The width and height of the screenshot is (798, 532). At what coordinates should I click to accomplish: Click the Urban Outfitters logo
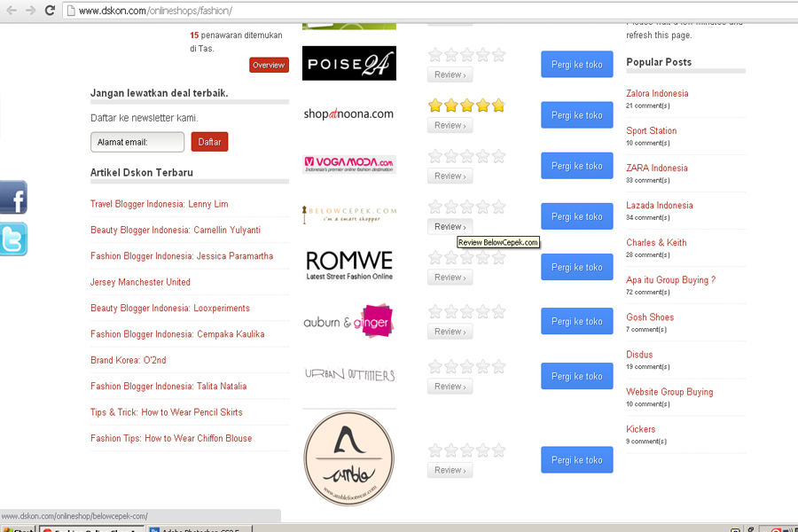pyautogui.click(x=349, y=375)
